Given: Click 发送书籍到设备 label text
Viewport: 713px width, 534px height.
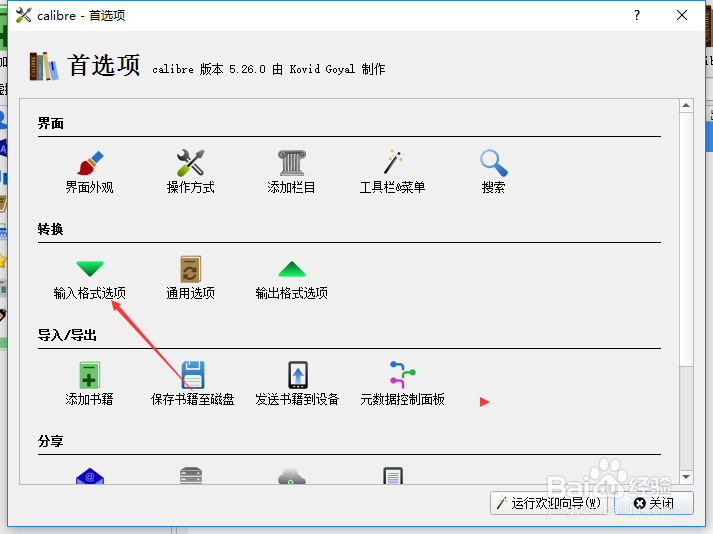Looking at the screenshot, I should (297, 399).
